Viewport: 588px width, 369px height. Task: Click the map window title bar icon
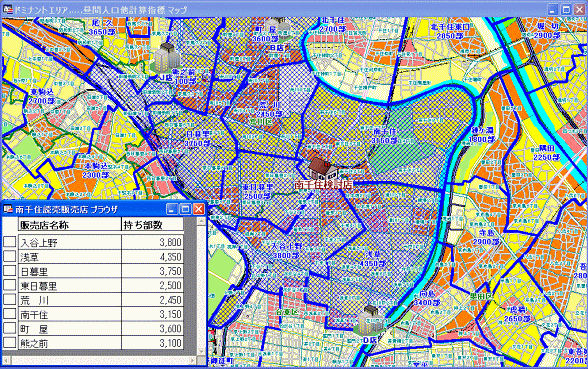8,9
